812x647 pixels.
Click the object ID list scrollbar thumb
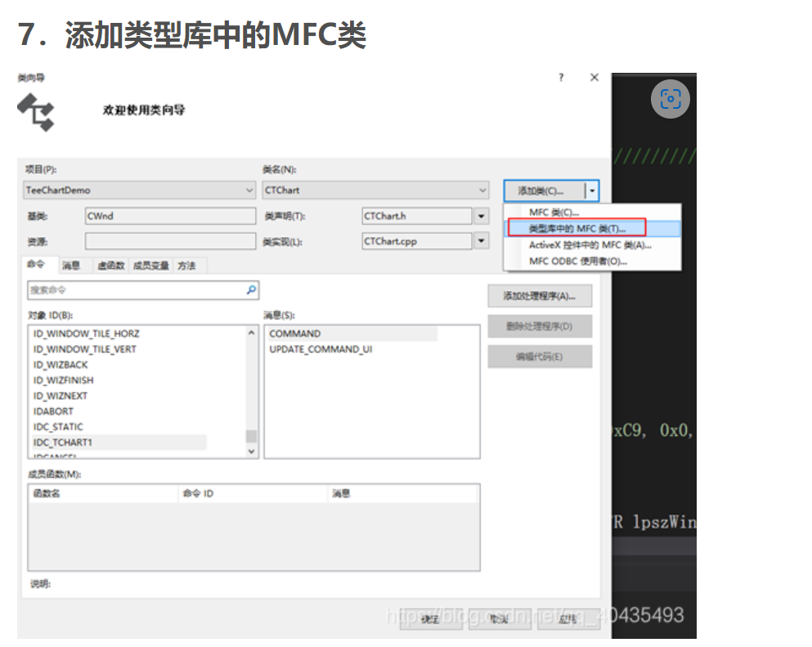tap(251, 436)
